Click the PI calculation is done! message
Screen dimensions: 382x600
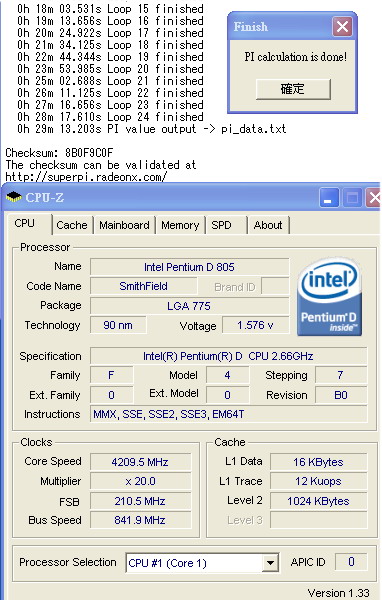(x=295, y=57)
